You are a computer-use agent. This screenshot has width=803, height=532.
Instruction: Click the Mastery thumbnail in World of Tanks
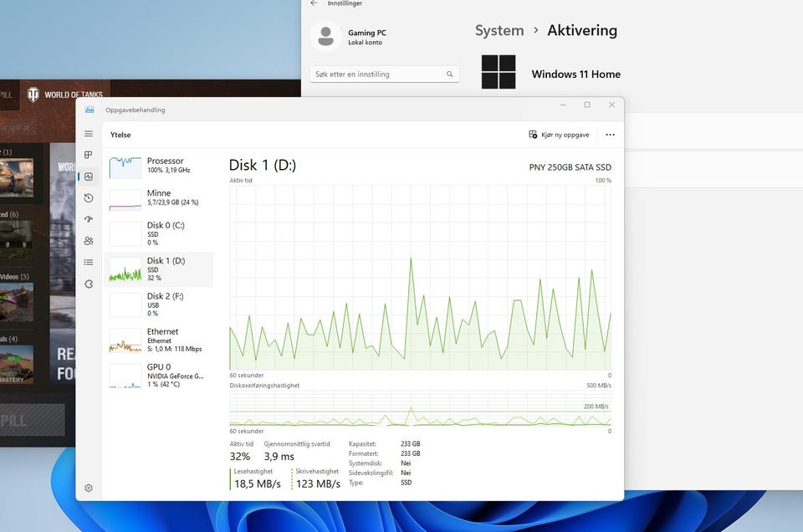tap(17, 365)
